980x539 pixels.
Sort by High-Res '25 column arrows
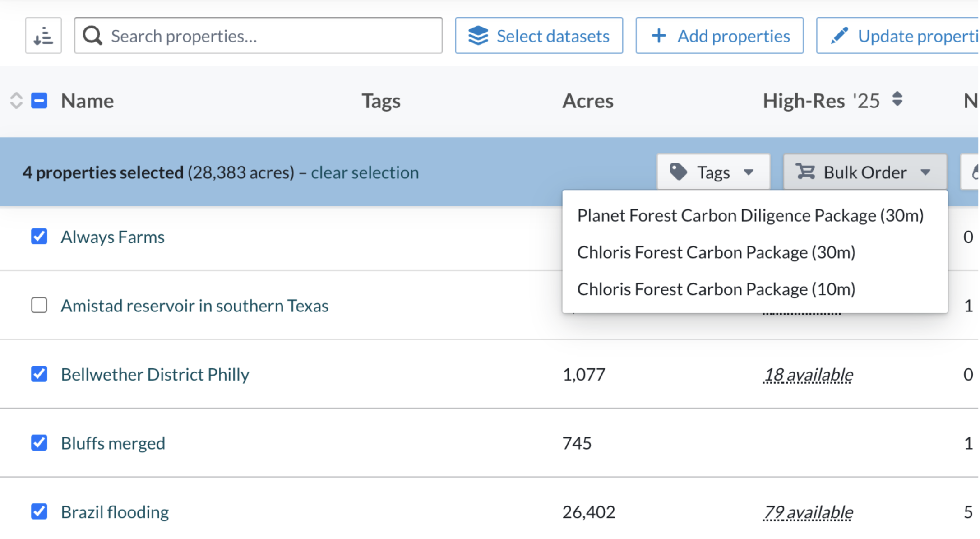point(897,99)
